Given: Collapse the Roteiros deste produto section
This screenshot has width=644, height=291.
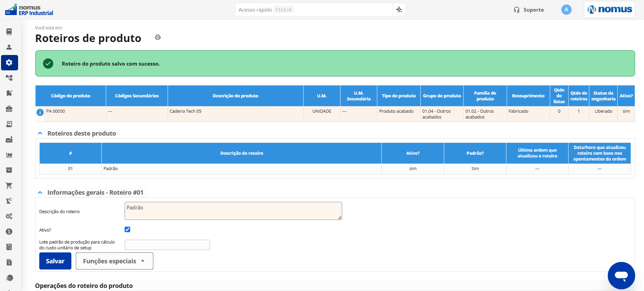Looking at the screenshot, I should tap(40, 133).
